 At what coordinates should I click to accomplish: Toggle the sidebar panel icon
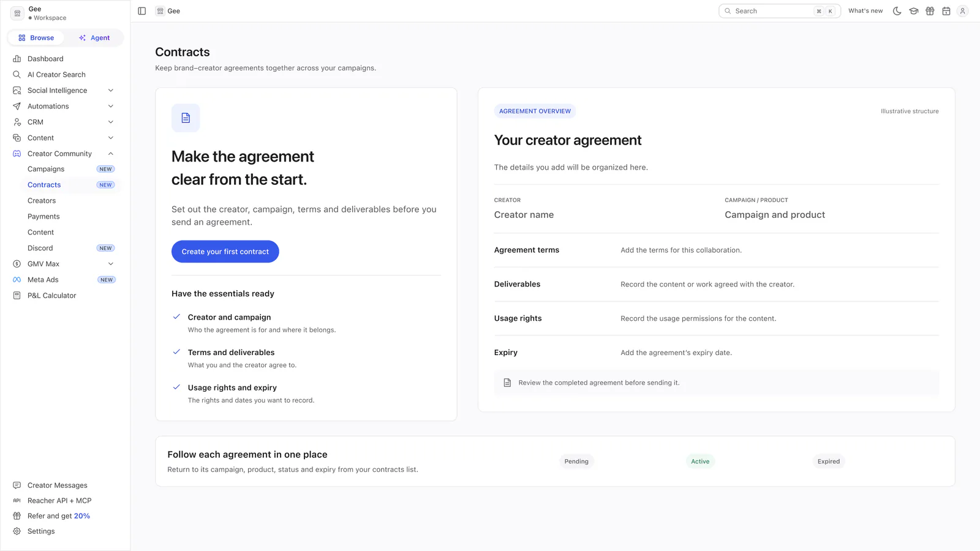point(142,11)
